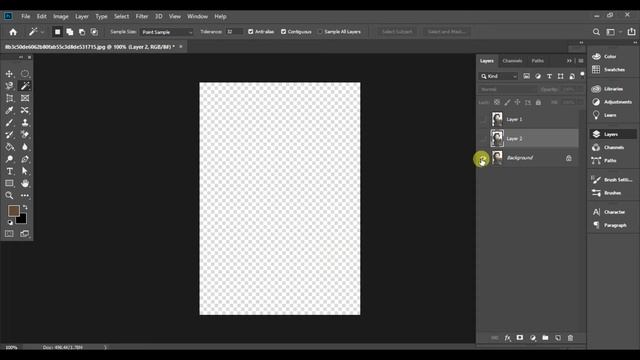Screen dimensions: 640x360
Task: Change the screen mode
Action: click(x=25, y=233)
